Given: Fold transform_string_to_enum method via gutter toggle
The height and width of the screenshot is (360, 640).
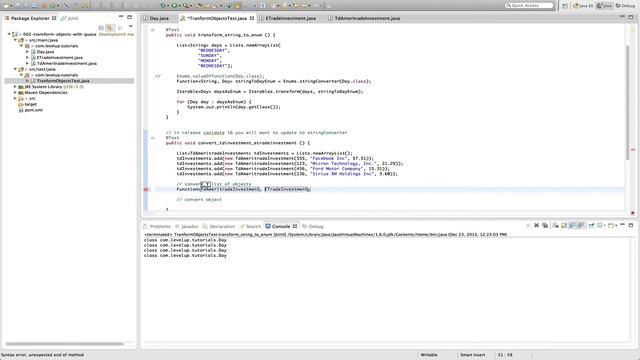Looking at the screenshot, I should 153,30.
